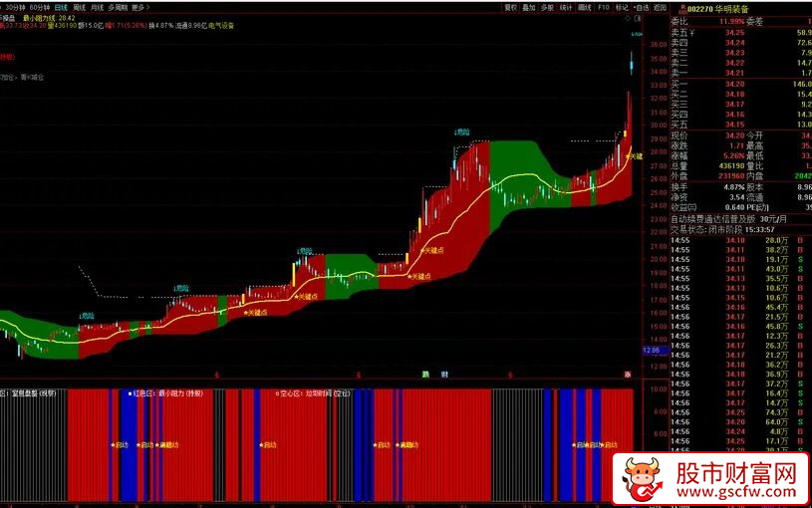This screenshot has width=812, height=508.
Task: Click the red 涨 marker at chart bottom right
Action: [x=628, y=374]
